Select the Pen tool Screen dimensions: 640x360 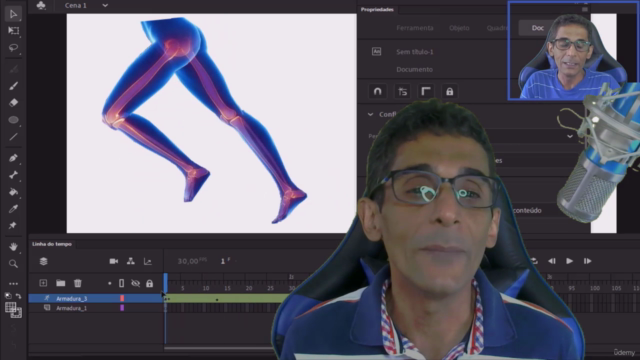[x=13, y=158]
